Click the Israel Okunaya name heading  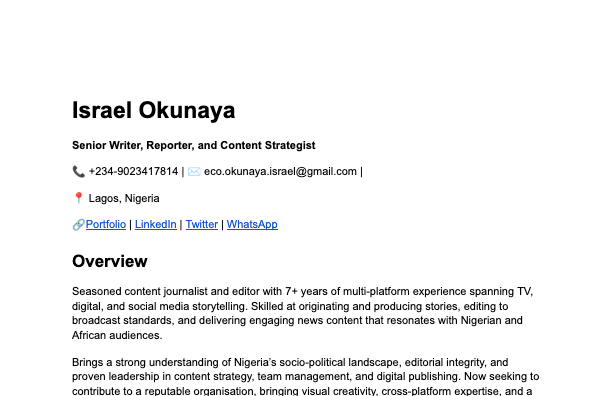coord(154,110)
